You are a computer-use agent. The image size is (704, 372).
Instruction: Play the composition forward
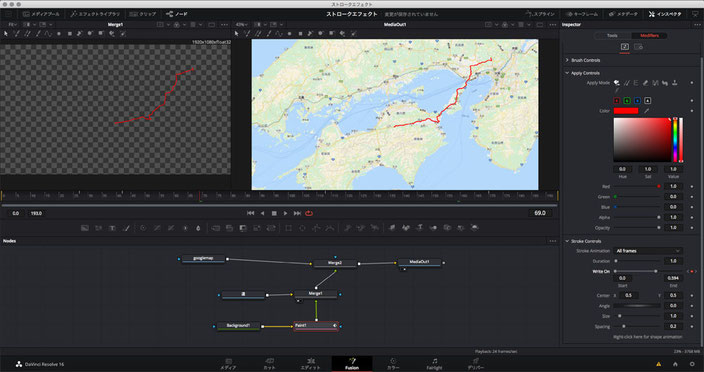pyautogui.click(x=285, y=213)
